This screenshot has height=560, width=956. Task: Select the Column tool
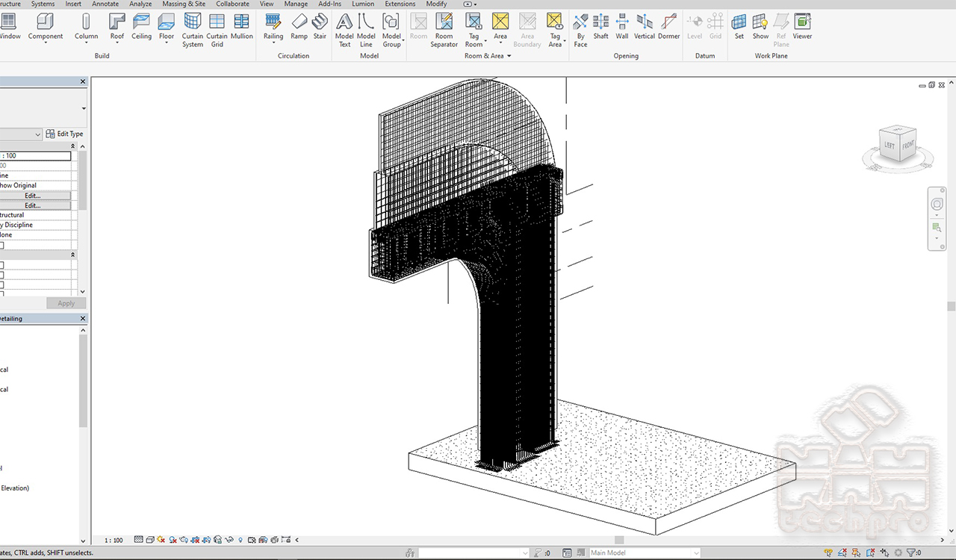86,27
